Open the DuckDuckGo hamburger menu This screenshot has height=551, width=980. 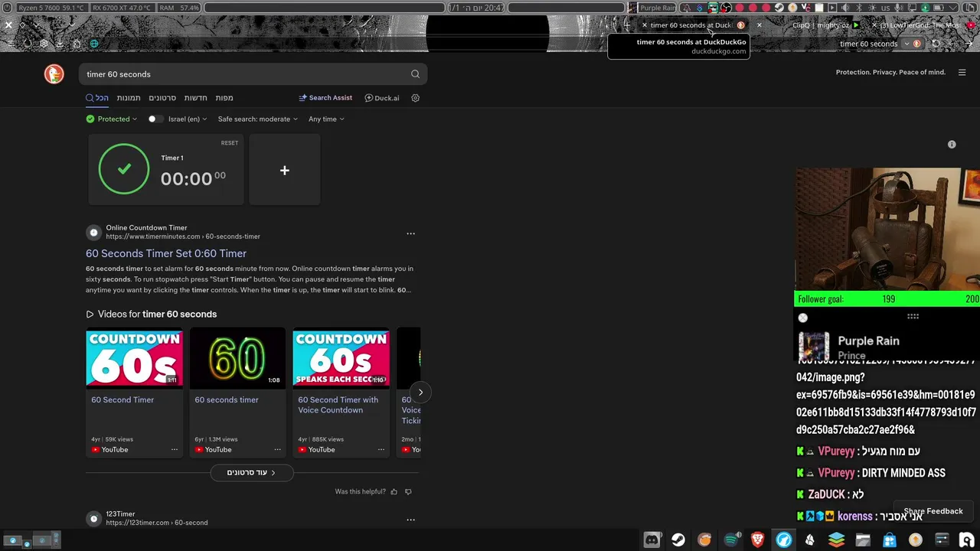point(962,73)
